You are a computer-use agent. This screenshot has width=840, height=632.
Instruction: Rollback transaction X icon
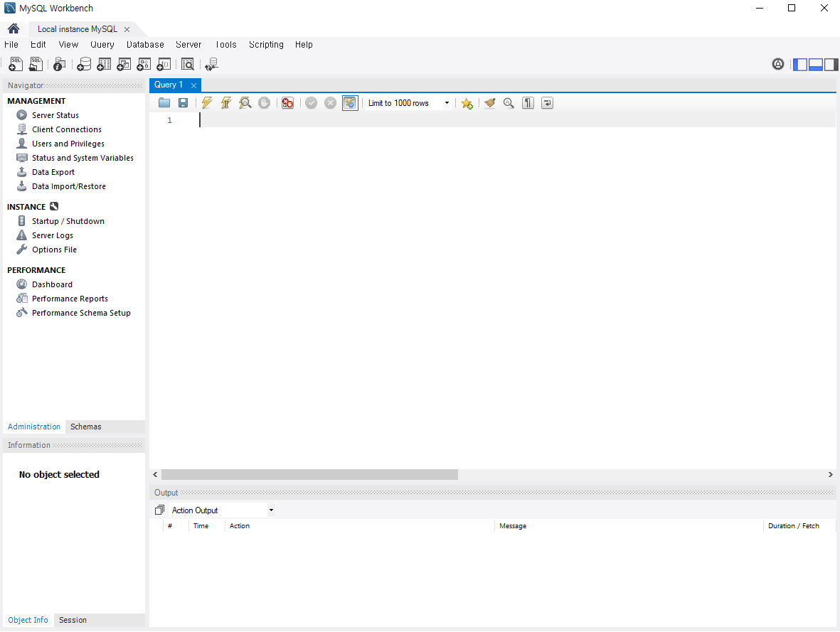coord(331,103)
